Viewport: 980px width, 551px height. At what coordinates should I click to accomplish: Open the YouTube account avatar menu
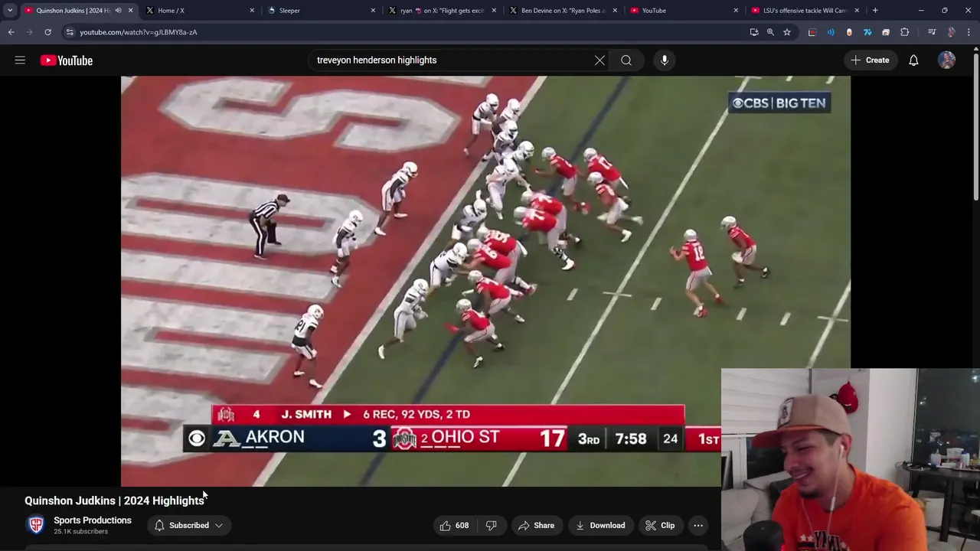[x=947, y=60]
